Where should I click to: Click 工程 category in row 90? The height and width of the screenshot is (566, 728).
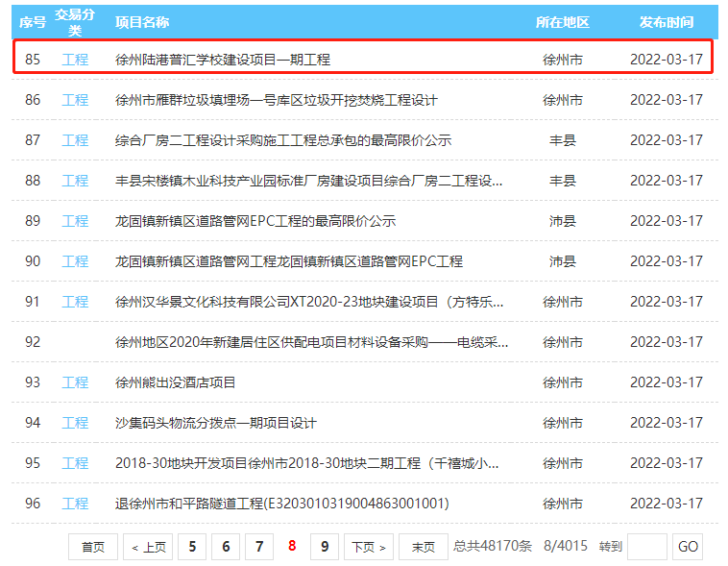[75, 261]
